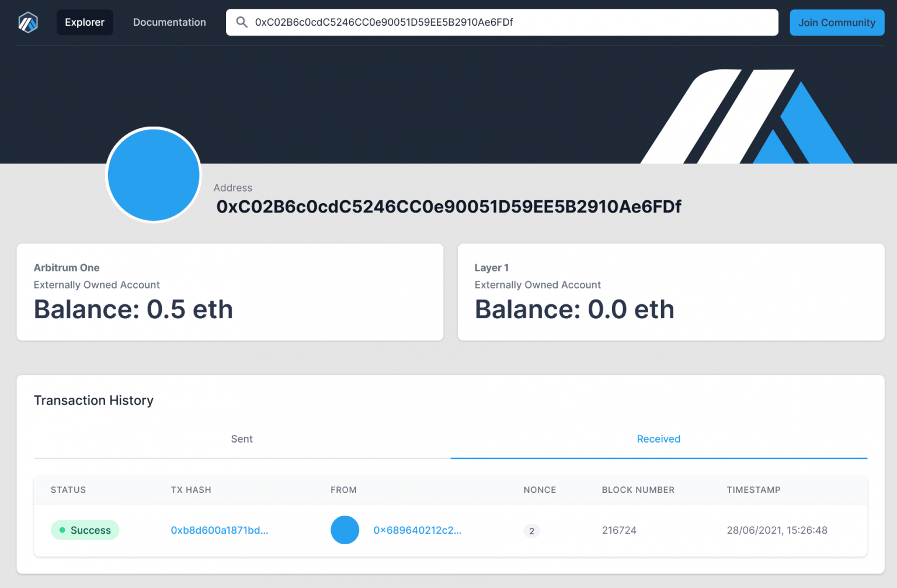Select Explorer in the navigation bar
The width and height of the screenshot is (897, 588).
pos(85,22)
